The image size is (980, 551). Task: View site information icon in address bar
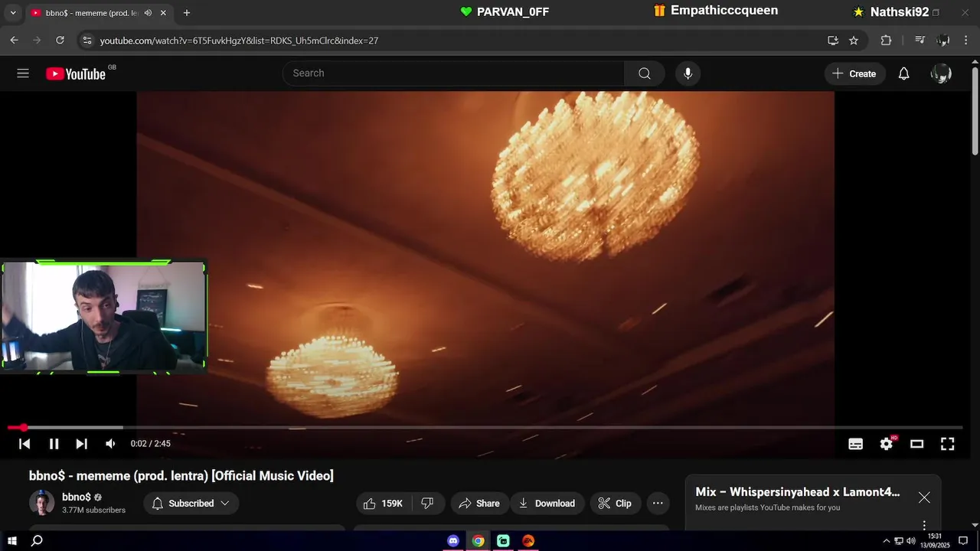[87, 41]
